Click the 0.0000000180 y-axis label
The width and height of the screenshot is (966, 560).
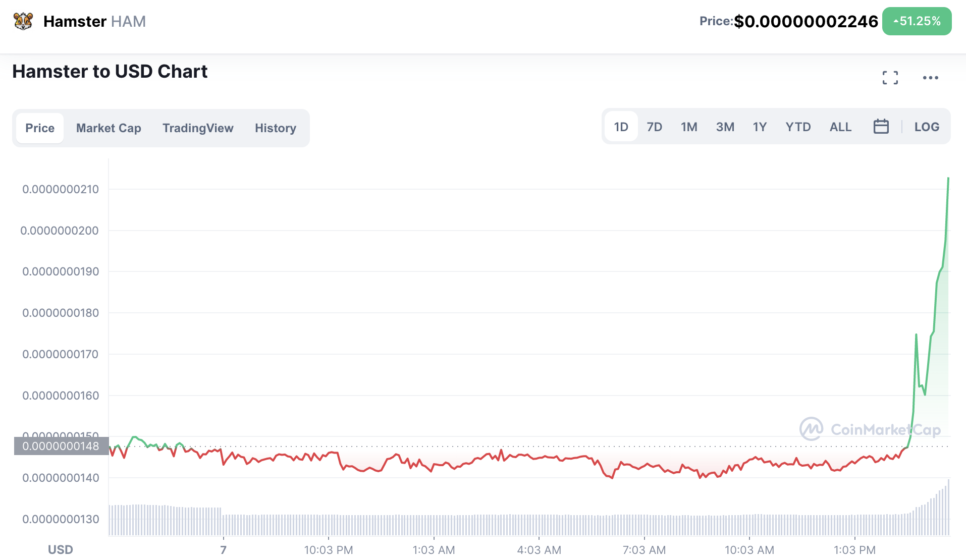[61, 313]
